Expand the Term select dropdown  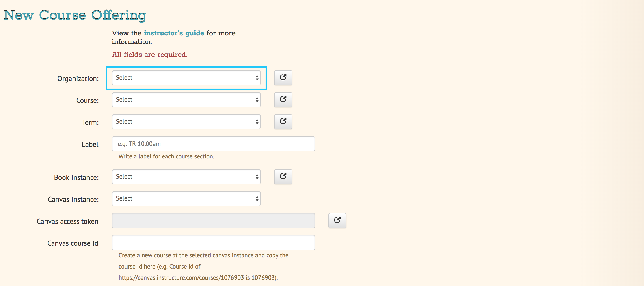pos(186,122)
